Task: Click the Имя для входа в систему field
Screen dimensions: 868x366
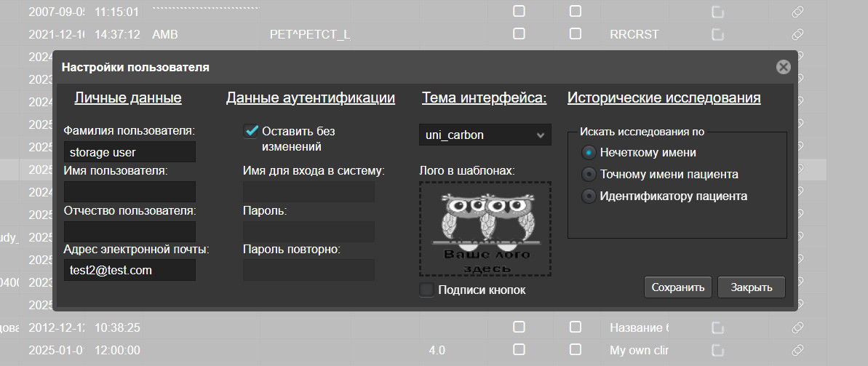Action: 309,191
